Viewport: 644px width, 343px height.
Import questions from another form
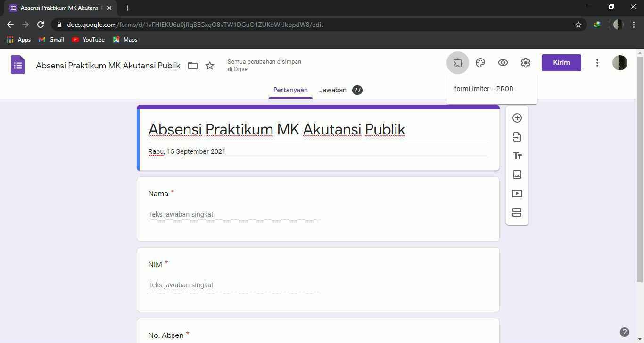(517, 137)
